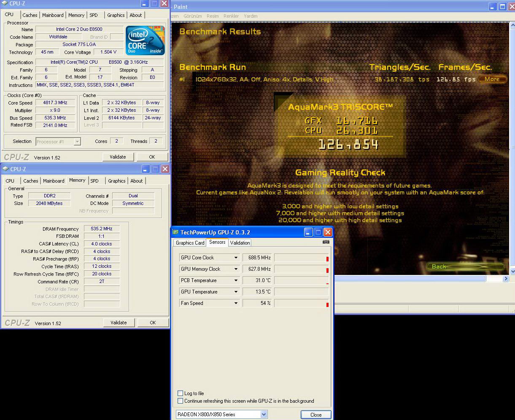Minimize the GPU-Z window
Image resolution: width=515 pixels, height=420 pixels.
point(308,232)
